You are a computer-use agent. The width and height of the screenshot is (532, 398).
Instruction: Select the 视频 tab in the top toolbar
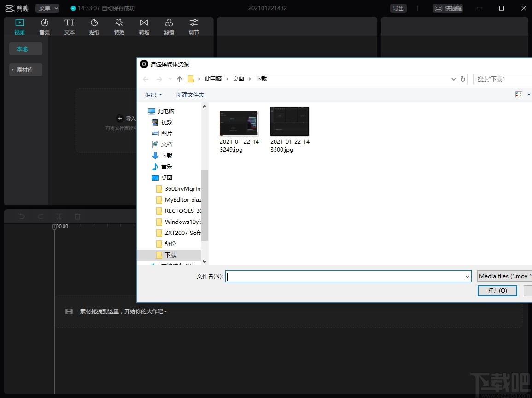pos(19,26)
